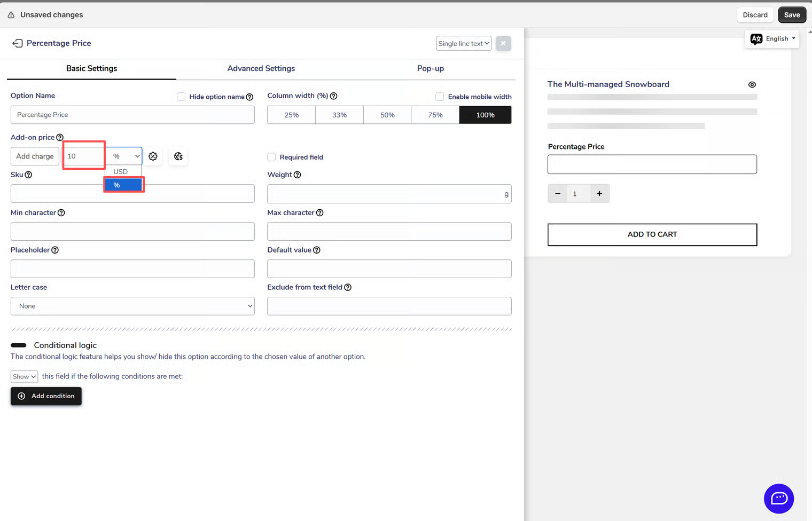Open the Single line text type dropdown

(463, 44)
